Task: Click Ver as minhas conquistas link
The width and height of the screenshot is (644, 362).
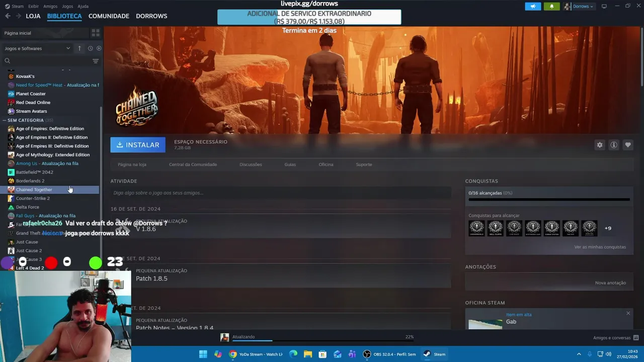Action: click(x=600, y=247)
